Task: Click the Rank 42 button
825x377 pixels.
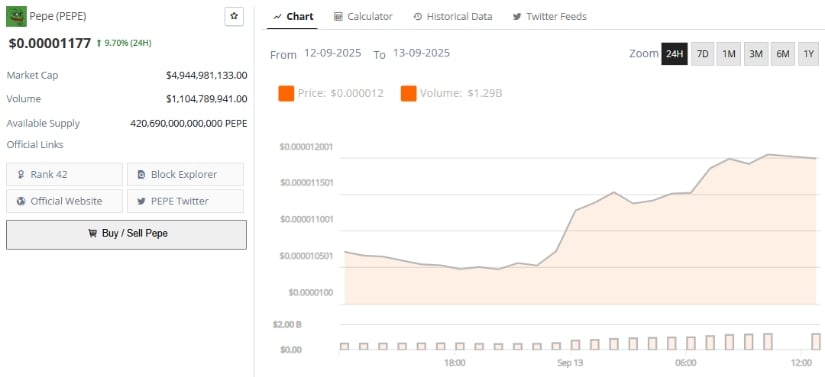Action: 64,174
